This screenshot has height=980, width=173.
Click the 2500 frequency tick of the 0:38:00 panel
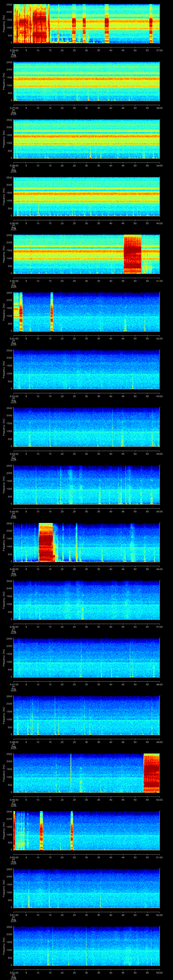tap(9, 120)
